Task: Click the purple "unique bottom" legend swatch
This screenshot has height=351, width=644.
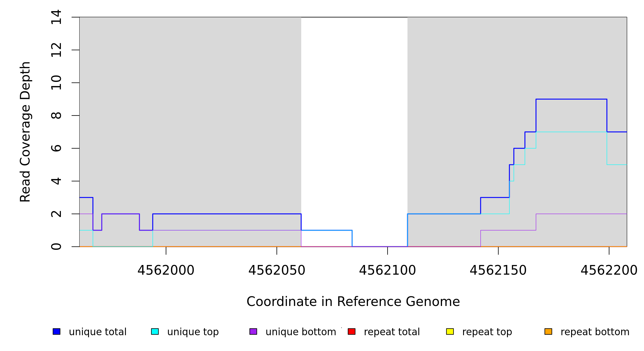Action: pos(253,331)
